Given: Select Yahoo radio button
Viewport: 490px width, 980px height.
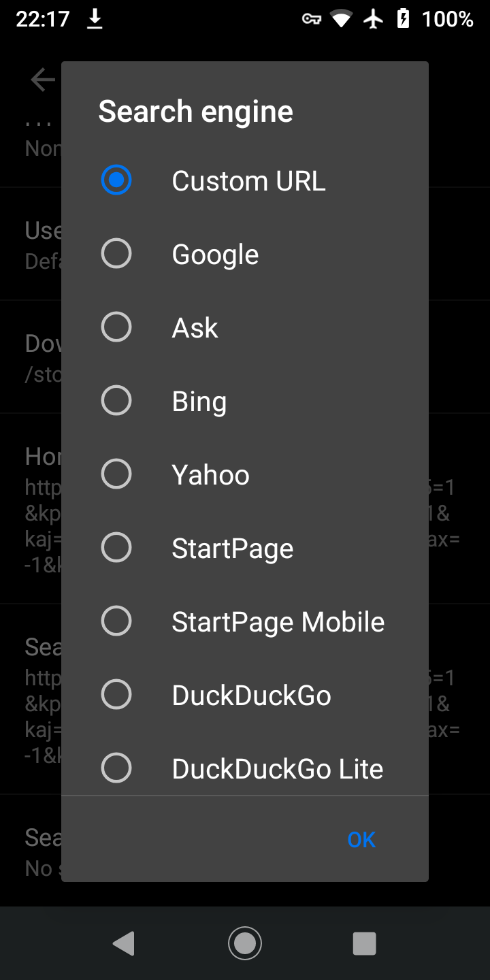Looking at the screenshot, I should coord(116,474).
